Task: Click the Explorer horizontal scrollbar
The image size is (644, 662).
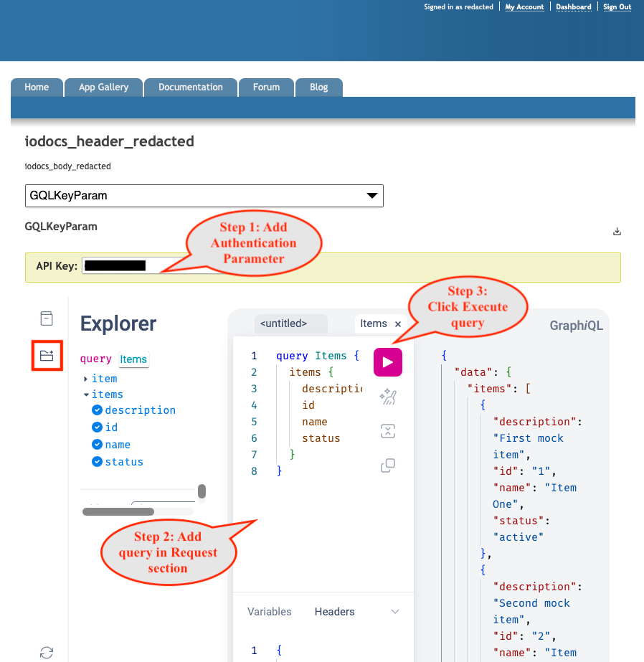Action: tap(118, 511)
